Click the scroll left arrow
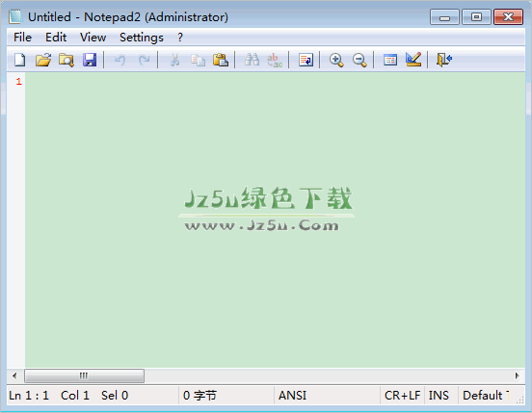Viewport: 532px width, 413px height. coord(14,375)
